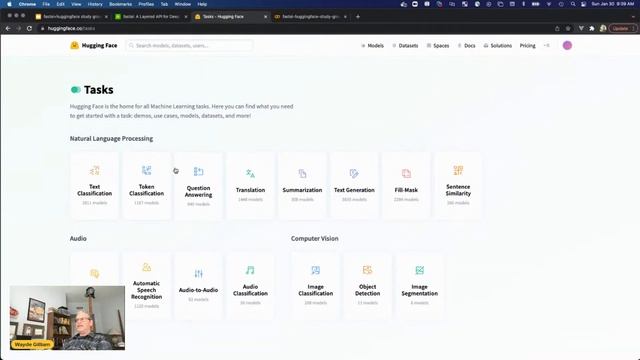Image resolution: width=640 pixels, height=360 pixels.
Task: Open the Models navigation link
Action: tap(372, 45)
